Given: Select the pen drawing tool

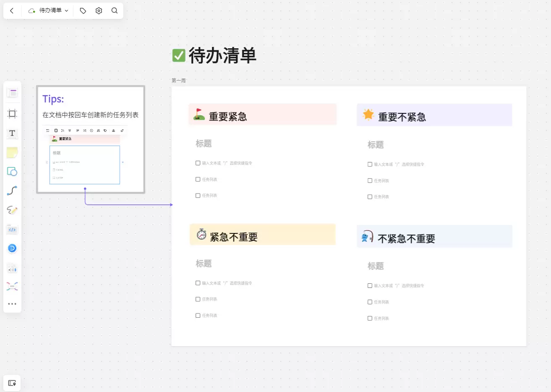Looking at the screenshot, I should [12, 210].
